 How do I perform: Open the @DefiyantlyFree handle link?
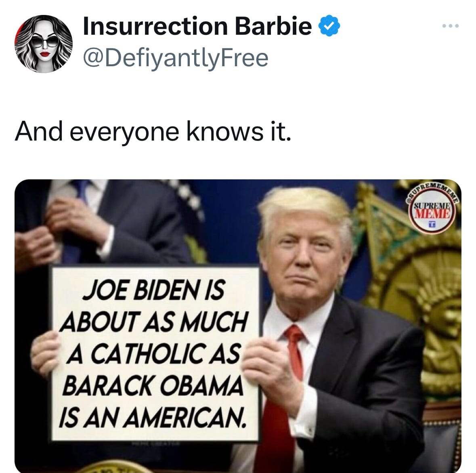click(x=176, y=58)
